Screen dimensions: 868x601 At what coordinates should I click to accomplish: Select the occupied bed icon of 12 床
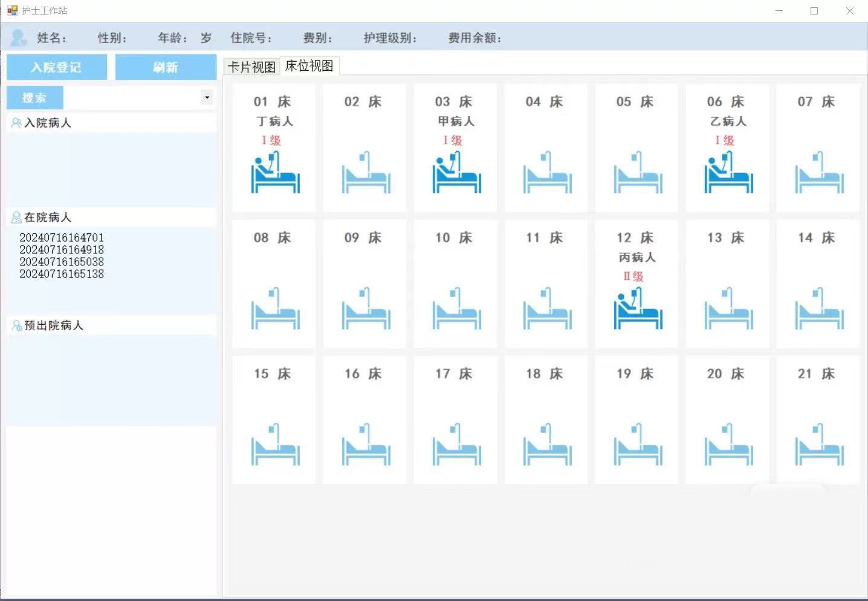pyautogui.click(x=638, y=308)
